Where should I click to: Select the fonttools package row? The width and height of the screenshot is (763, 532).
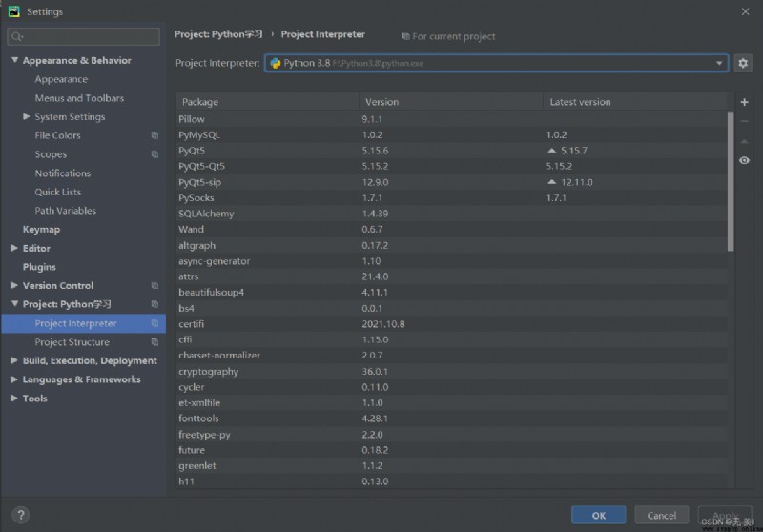pos(451,419)
